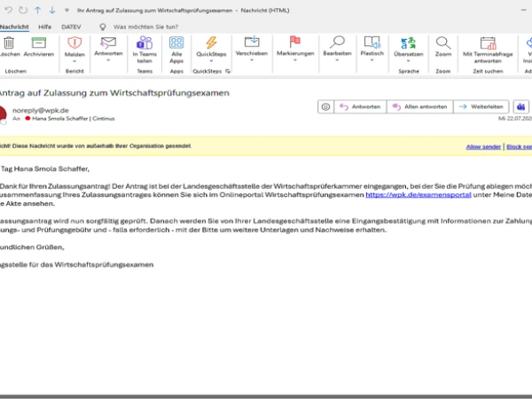Click the Löschen trash icon
The height and width of the screenshot is (399, 532).
coord(9,43)
